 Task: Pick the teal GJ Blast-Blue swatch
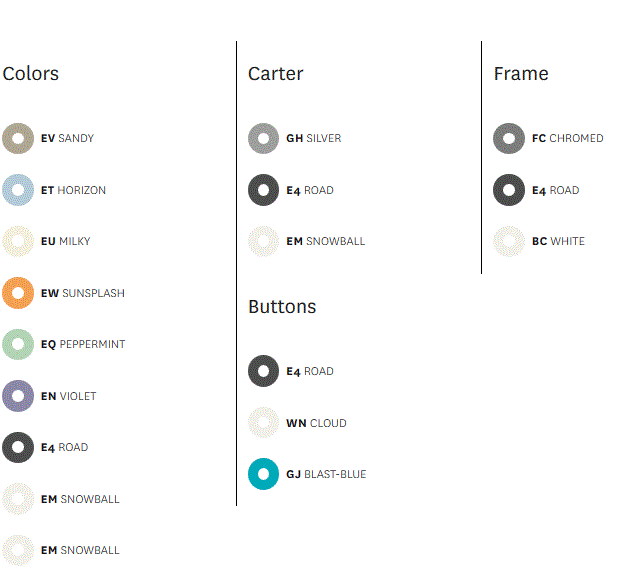pyautogui.click(x=264, y=474)
